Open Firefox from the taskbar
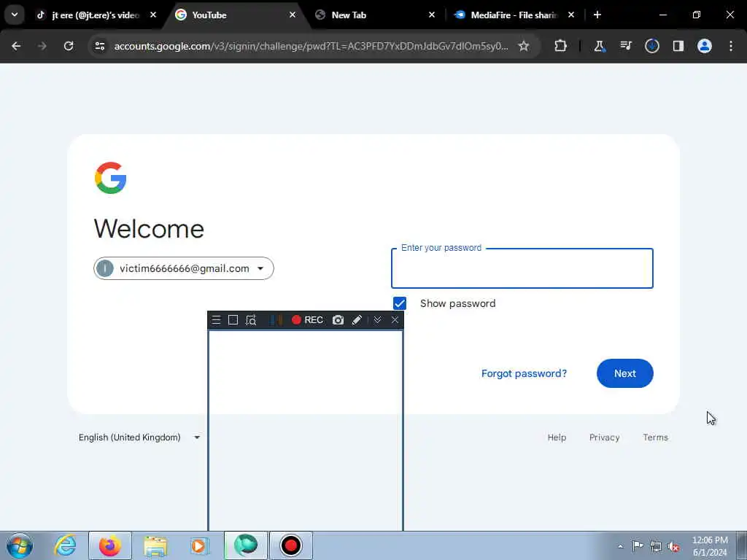747x560 pixels. pyautogui.click(x=110, y=545)
